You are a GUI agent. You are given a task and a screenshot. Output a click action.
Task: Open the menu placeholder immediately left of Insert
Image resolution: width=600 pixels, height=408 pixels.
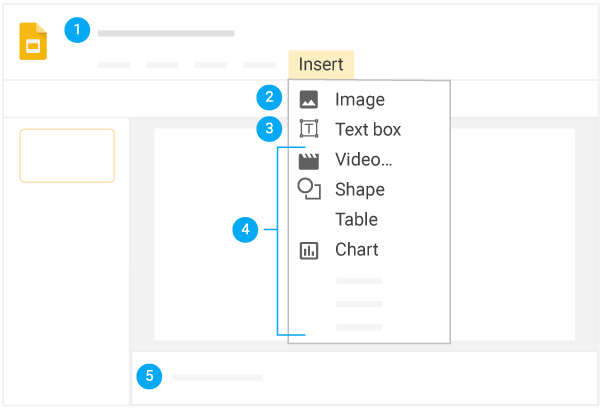[x=259, y=65]
